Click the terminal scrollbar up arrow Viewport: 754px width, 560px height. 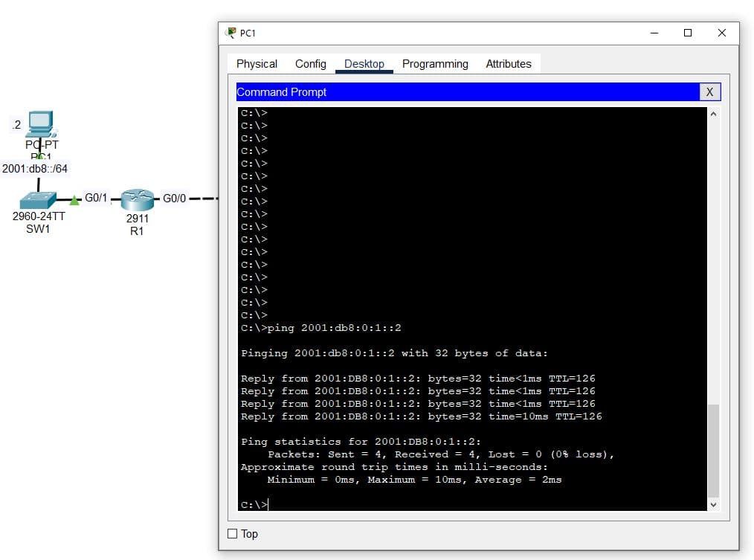(x=714, y=115)
